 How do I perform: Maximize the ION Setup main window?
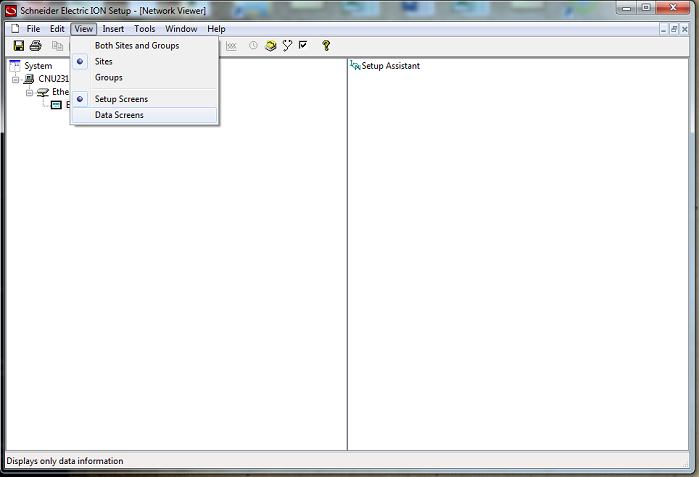click(x=646, y=8)
